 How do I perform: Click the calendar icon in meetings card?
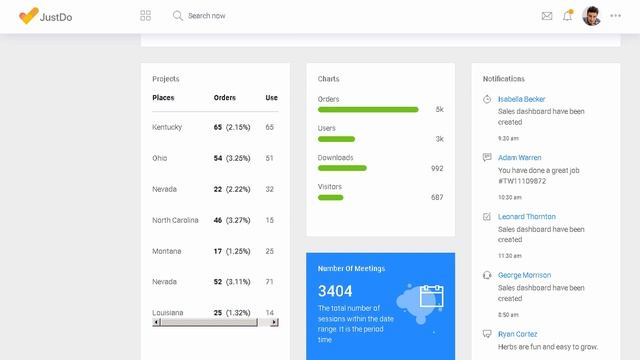pyautogui.click(x=431, y=296)
